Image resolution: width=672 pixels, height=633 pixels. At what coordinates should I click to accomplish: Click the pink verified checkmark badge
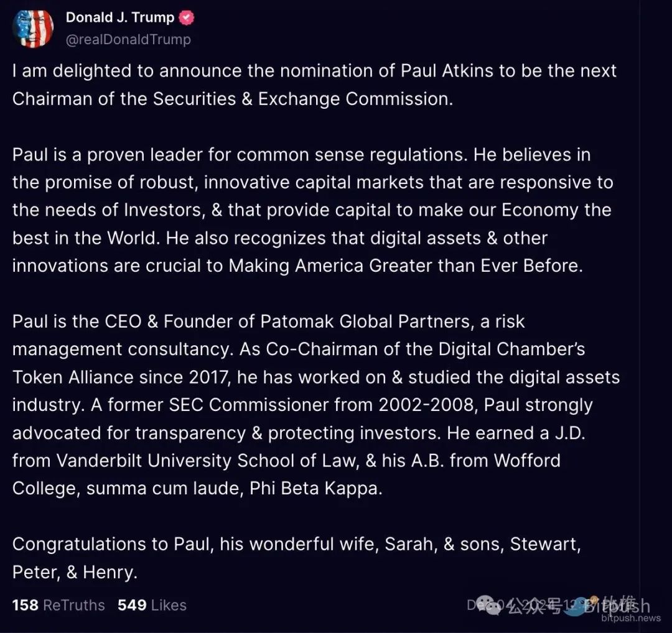186,17
